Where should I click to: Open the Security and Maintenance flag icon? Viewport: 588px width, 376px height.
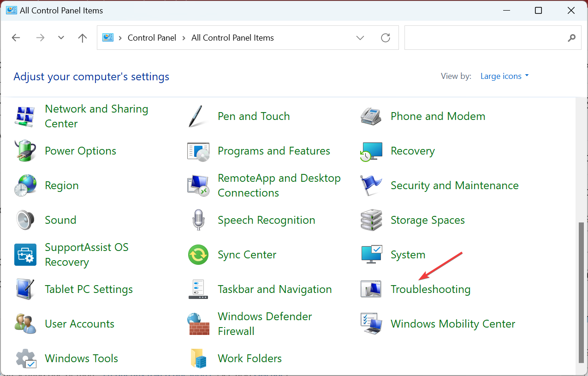point(371,185)
